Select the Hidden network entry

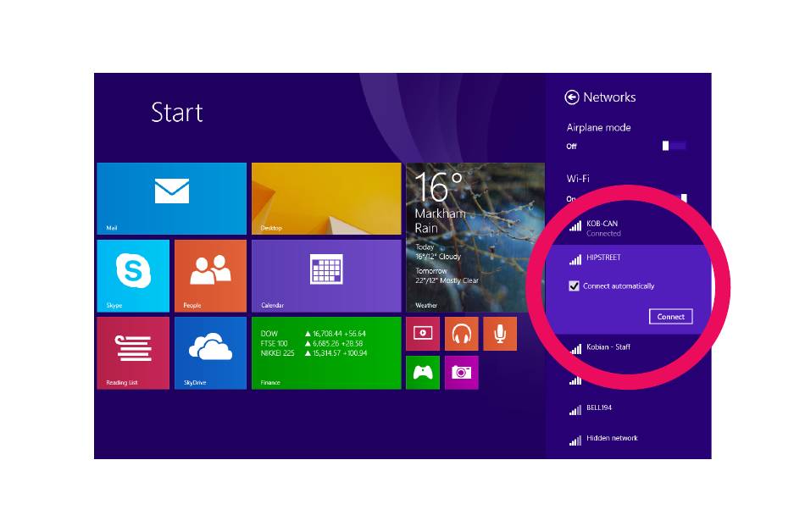coord(629,439)
